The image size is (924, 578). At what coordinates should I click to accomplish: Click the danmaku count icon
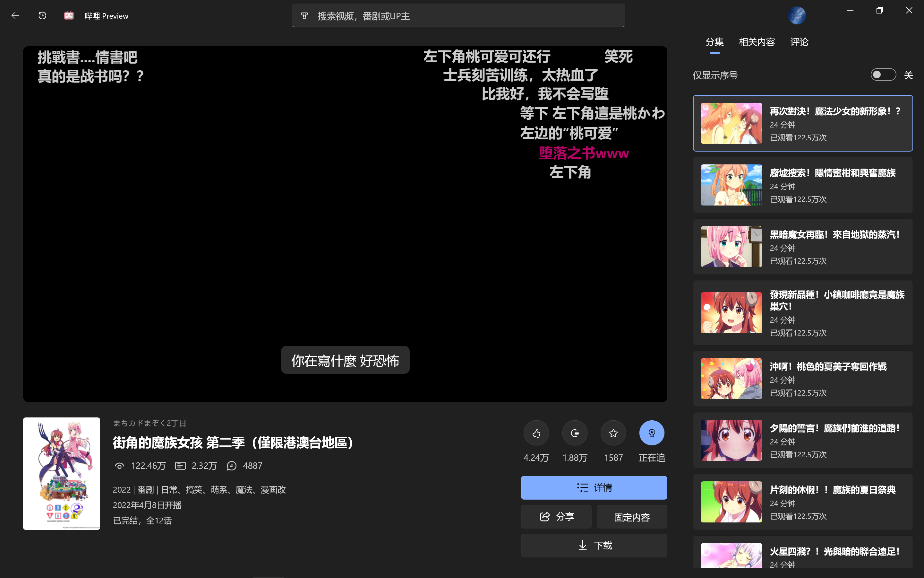click(x=180, y=466)
